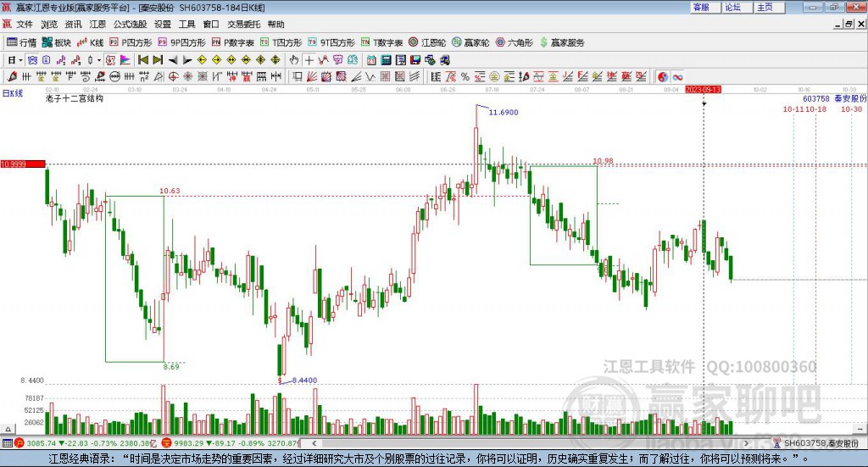
Task: Click the 论坛 button in title bar
Action: point(737,7)
